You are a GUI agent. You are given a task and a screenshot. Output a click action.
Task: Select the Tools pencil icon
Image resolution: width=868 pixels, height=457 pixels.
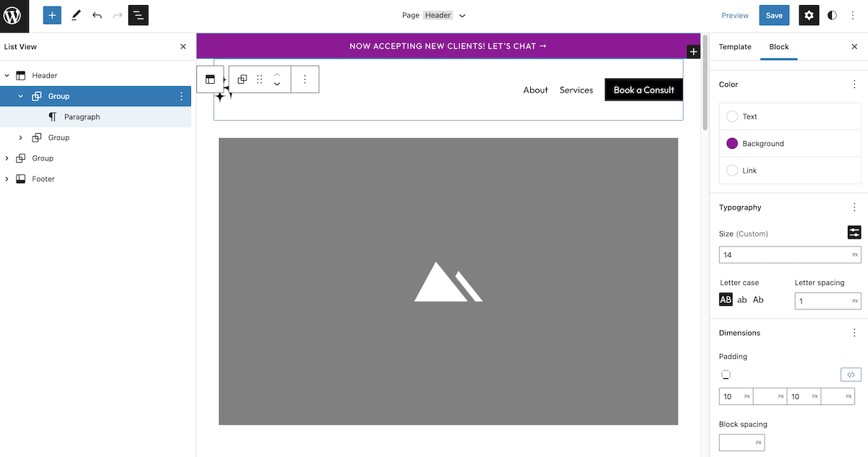click(76, 15)
